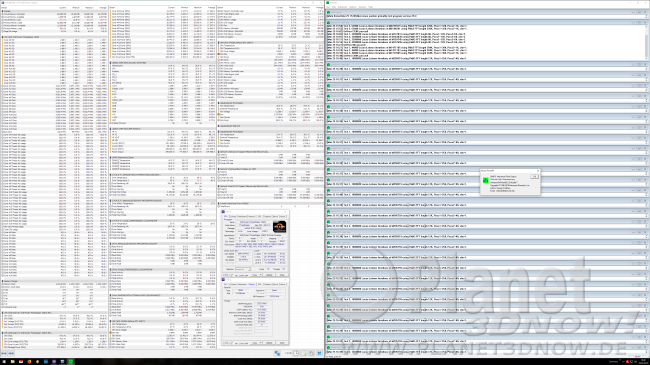Click Close button in upper CPU-Z window

(x=282, y=275)
